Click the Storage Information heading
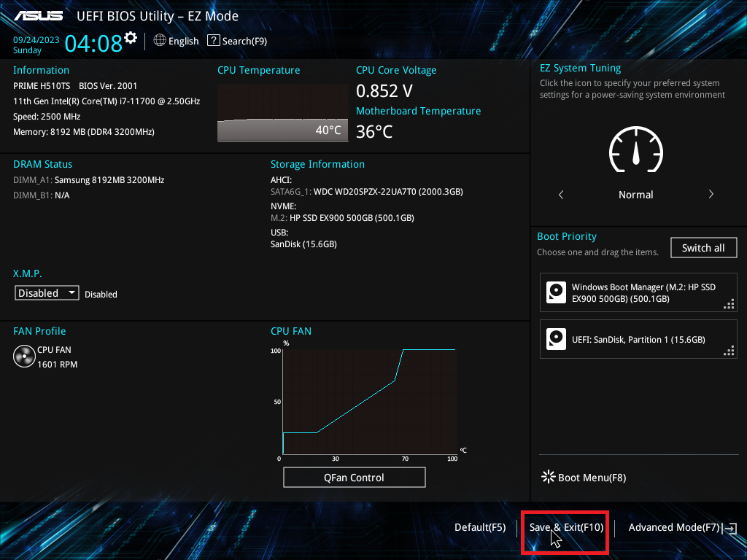The image size is (747, 560). (x=317, y=164)
